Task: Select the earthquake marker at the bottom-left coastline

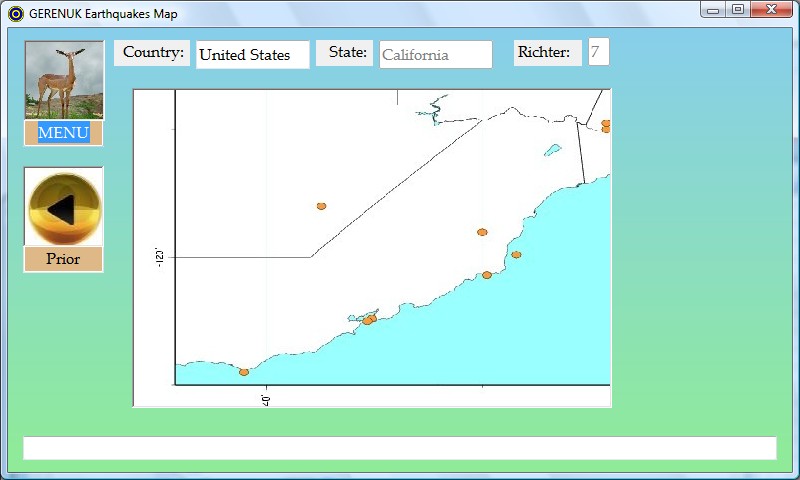Action: (244, 372)
